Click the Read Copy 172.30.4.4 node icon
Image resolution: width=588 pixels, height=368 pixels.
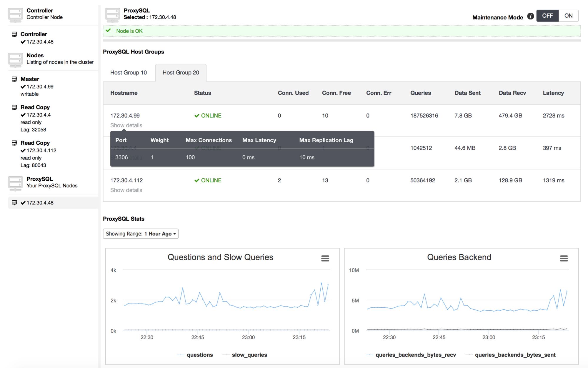[14, 107]
